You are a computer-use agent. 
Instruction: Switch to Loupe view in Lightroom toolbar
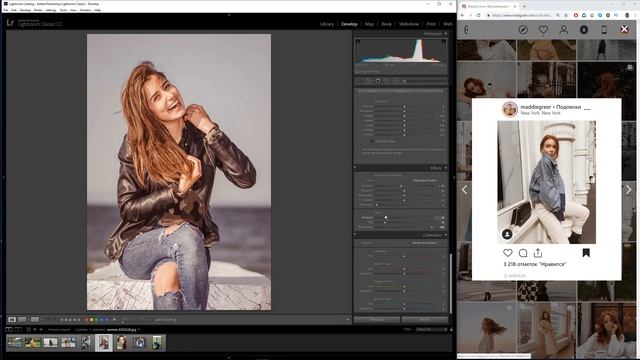tap(12, 319)
